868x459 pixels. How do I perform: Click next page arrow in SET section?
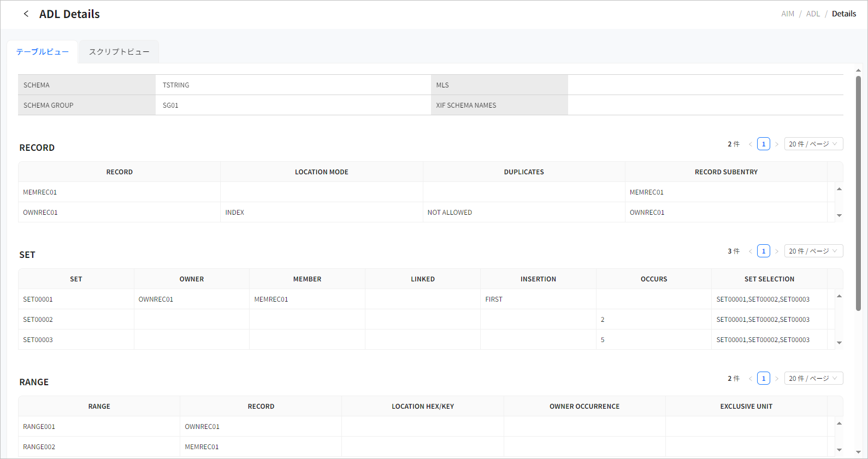(777, 251)
